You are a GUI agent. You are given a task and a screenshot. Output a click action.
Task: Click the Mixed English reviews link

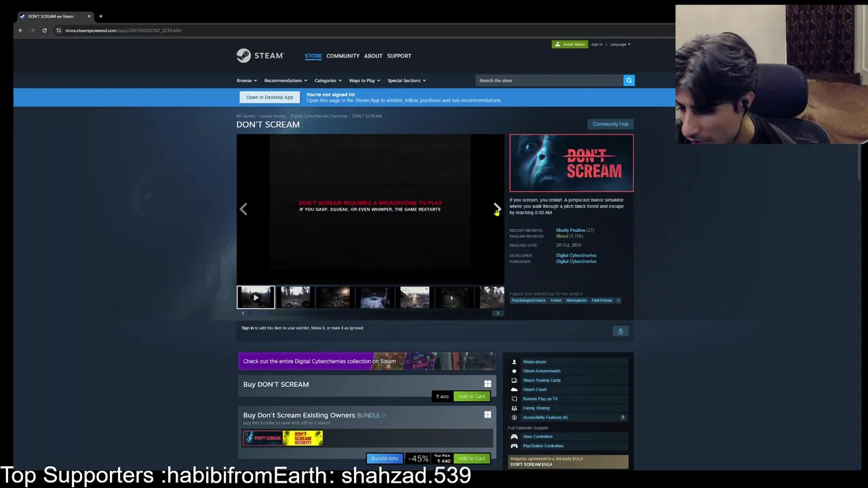(561, 237)
